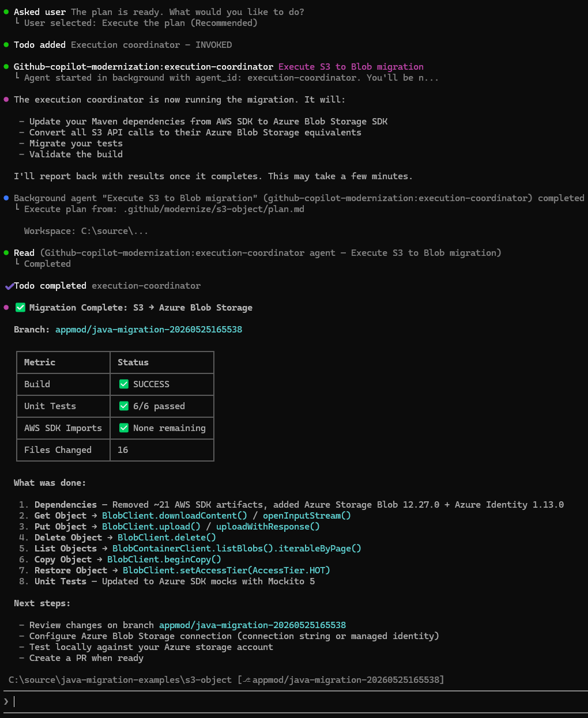Click 'Agent started in background' status line
The width and height of the screenshot is (588, 718).
pyautogui.click(x=231, y=78)
